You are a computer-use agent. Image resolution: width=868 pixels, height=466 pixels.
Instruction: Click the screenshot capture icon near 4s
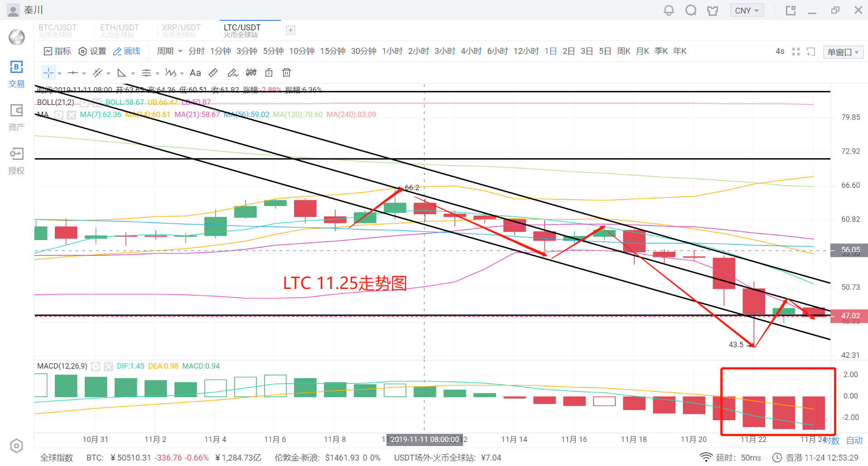point(811,52)
